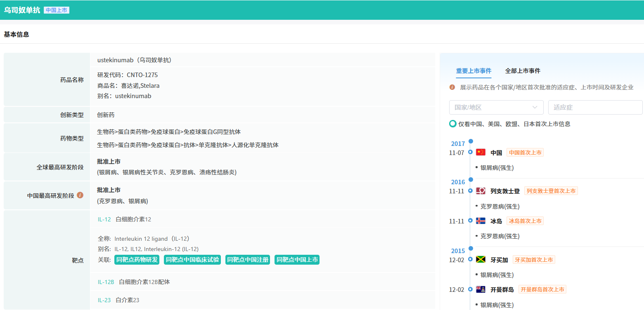The height and width of the screenshot is (310, 644).
Task: Open the IL-12B target link
Action: click(x=106, y=282)
